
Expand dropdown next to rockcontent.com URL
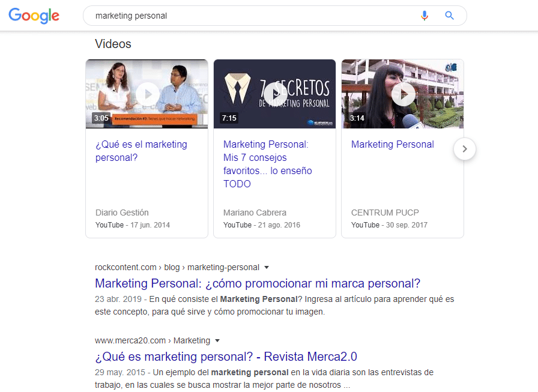pyautogui.click(x=267, y=267)
